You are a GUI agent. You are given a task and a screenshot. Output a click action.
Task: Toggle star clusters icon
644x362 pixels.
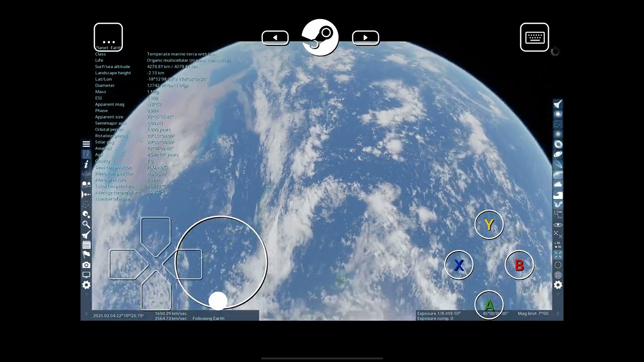558,124
